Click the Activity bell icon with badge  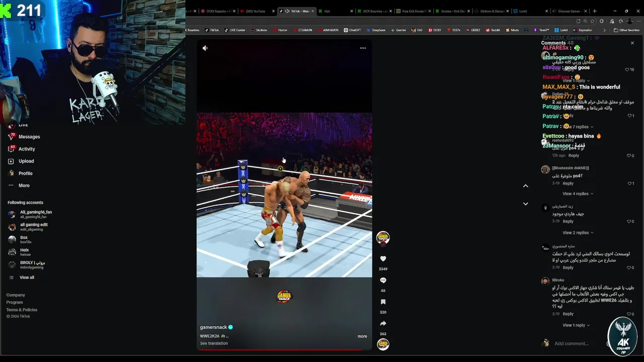11,149
